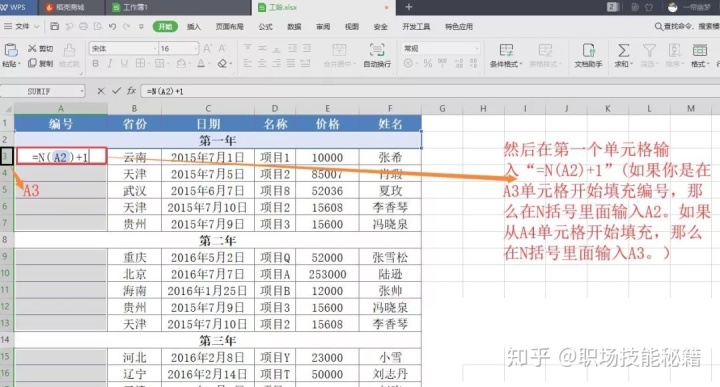
Task: Confirm formula entry with checkmark icon
Action: coord(116,91)
